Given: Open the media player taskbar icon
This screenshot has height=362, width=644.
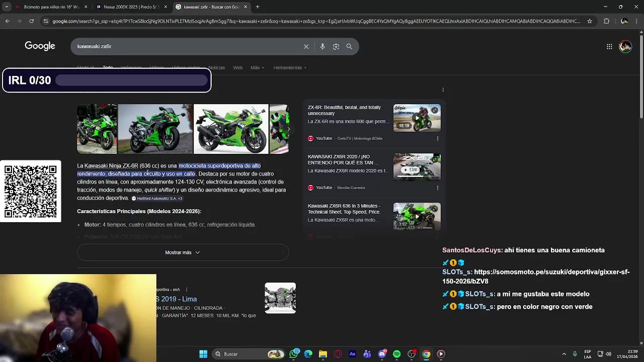Looking at the screenshot, I should (441, 354).
